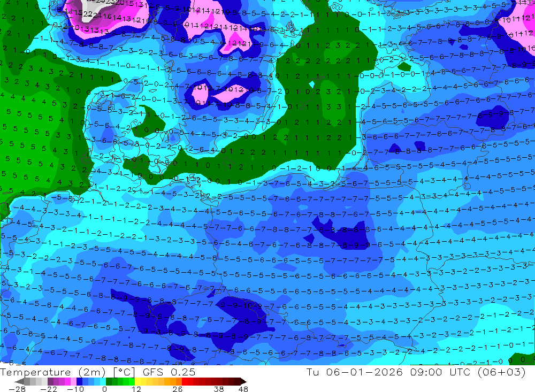535x392 pixels.
Task: Select the light pink legend swatch
Action: [x=73, y=381]
